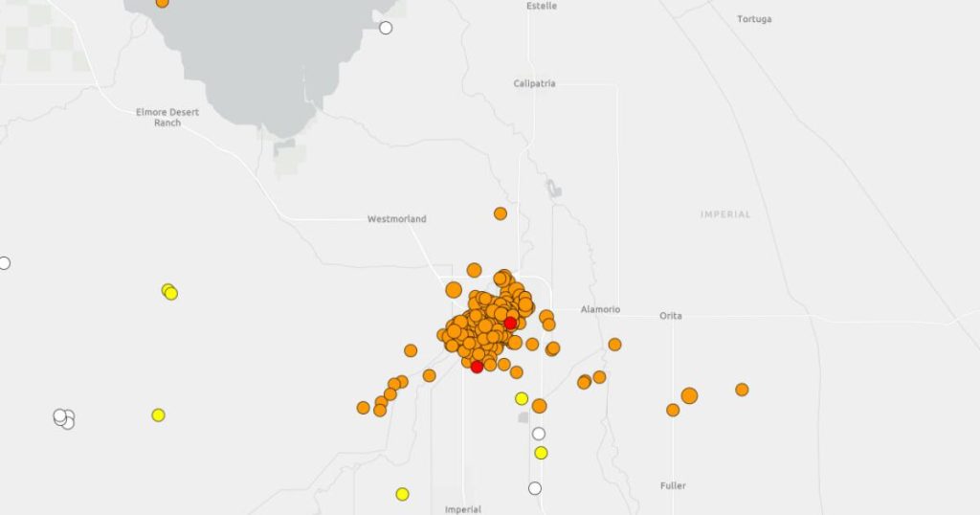This screenshot has height=515, width=980.
Task: Select the easternmost orange earthquake marker
Action: click(742, 390)
